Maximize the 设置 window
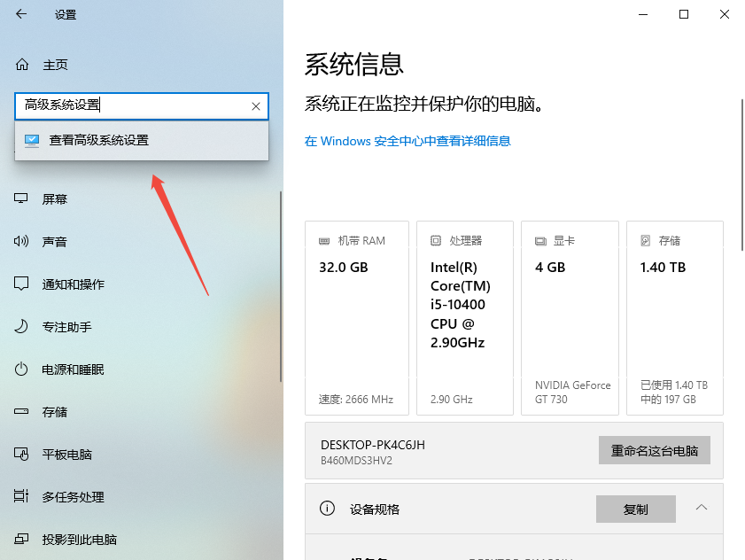Viewport: 745px width, 560px height. click(x=684, y=14)
